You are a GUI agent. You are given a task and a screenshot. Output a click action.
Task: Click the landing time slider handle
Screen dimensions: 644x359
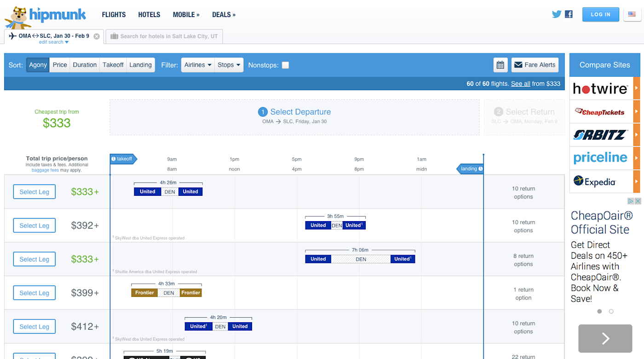tap(470, 169)
